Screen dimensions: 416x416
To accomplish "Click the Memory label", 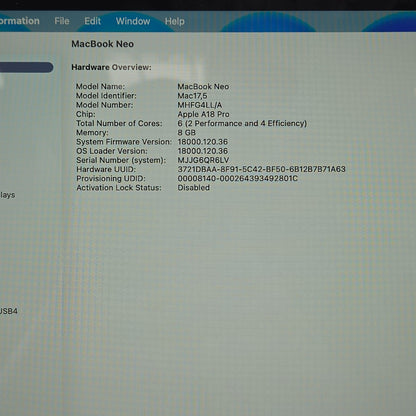I will click(92, 133).
